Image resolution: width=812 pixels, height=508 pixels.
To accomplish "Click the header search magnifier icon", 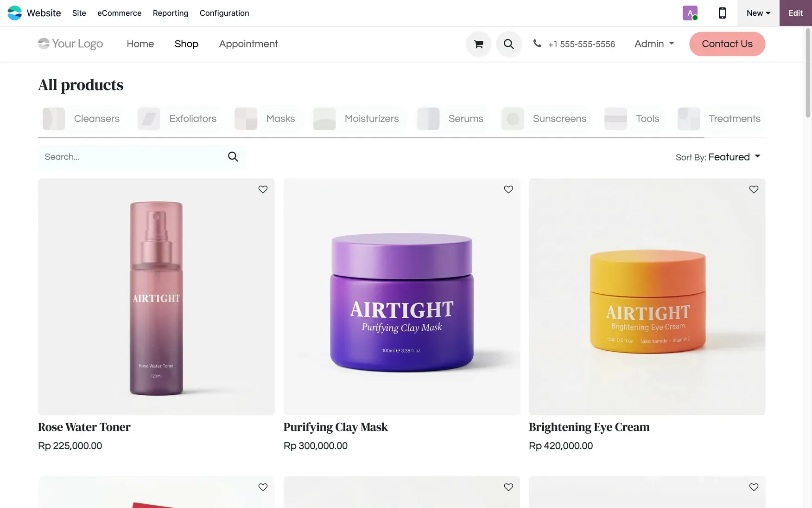I will coord(508,44).
